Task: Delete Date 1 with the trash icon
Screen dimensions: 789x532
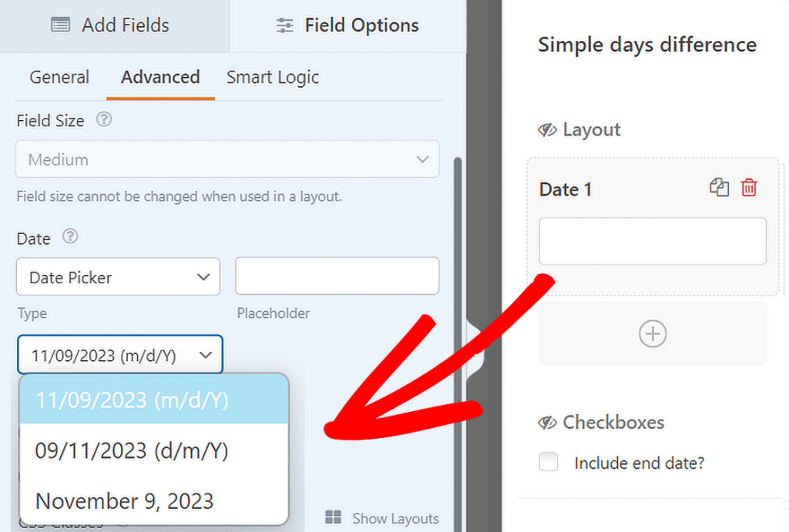Action: 748,187
